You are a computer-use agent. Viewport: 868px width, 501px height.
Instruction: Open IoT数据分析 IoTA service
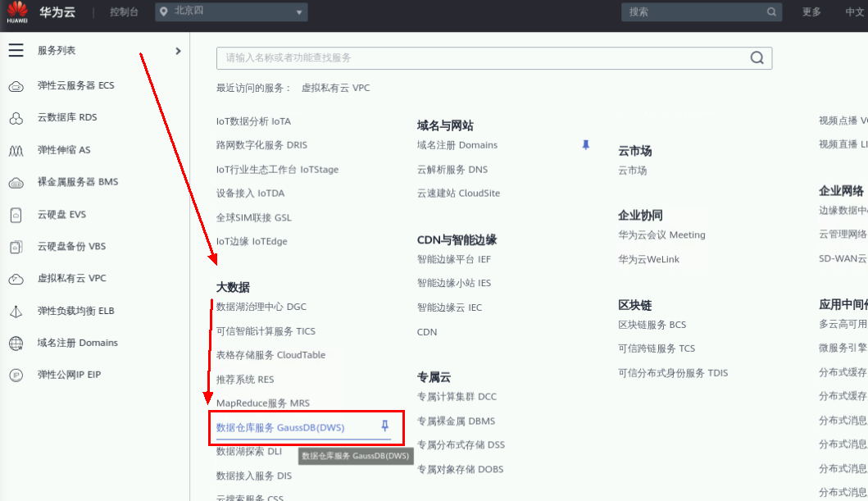pyautogui.click(x=253, y=121)
